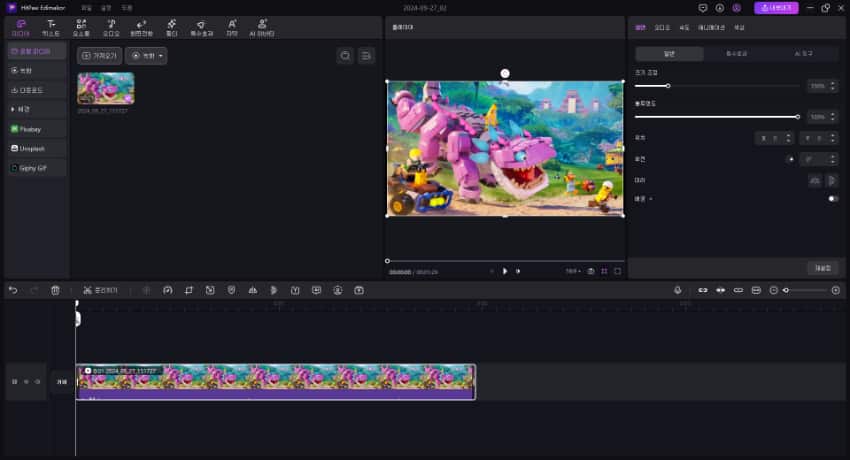Open the AI Avatar tool
The width and height of the screenshot is (850, 460).
click(261, 27)
